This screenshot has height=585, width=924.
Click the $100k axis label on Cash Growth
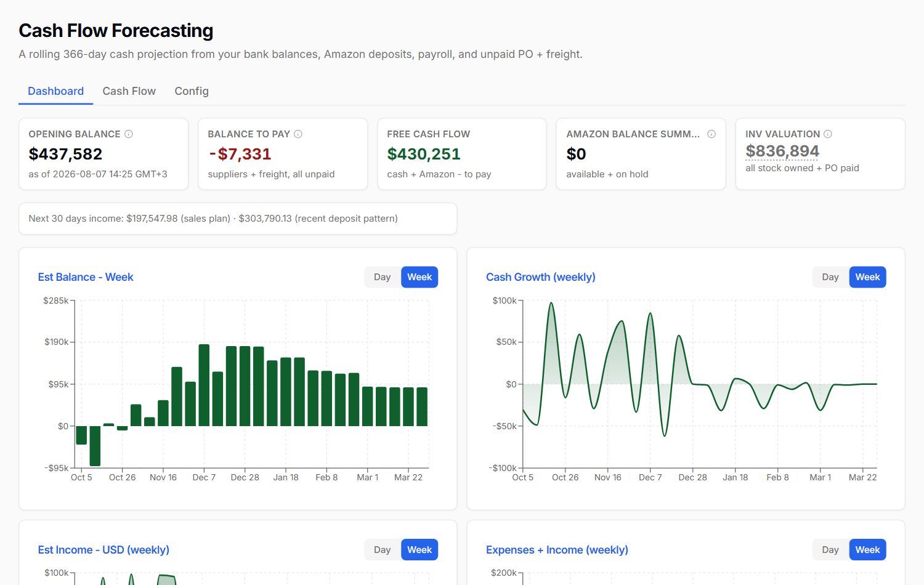[505, 301]
